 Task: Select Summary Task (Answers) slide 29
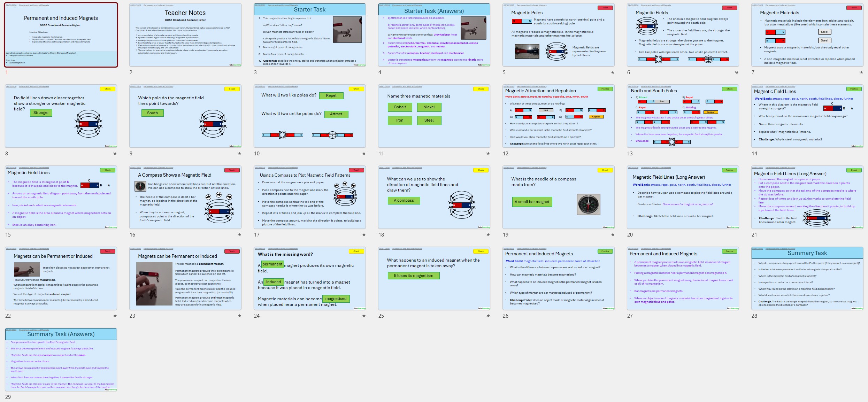coord(61,360)
